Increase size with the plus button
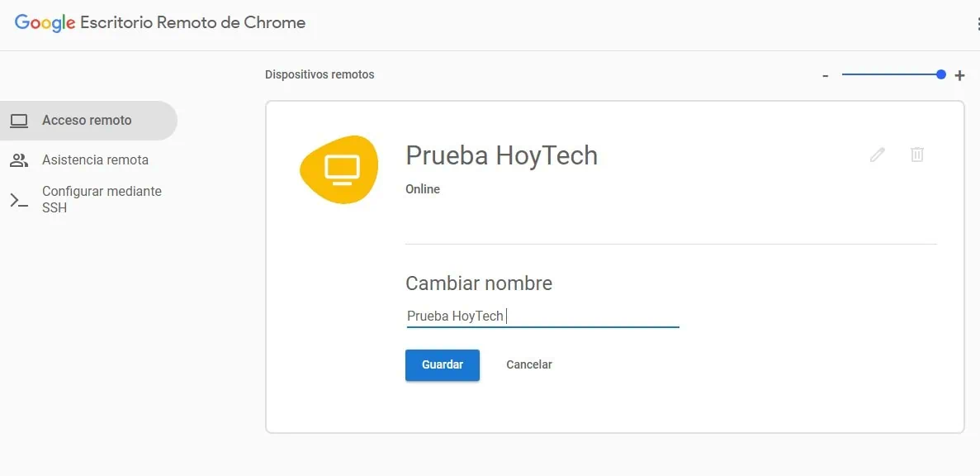 (959, 75)
